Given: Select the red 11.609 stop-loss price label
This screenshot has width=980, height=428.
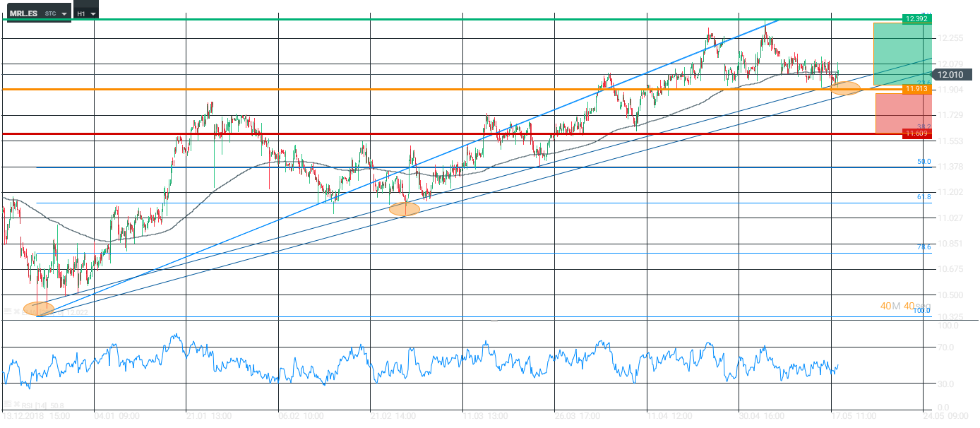Looking at the screenshot, I should pyautogui.click(x=917, y=133).
